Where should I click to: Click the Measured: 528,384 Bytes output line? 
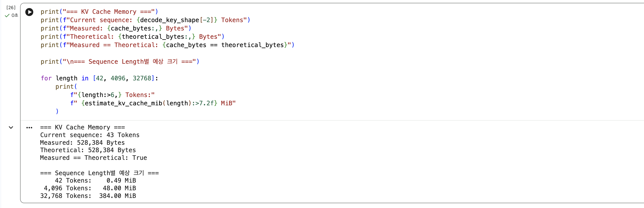pyautogui.click(x=82, y=143)
